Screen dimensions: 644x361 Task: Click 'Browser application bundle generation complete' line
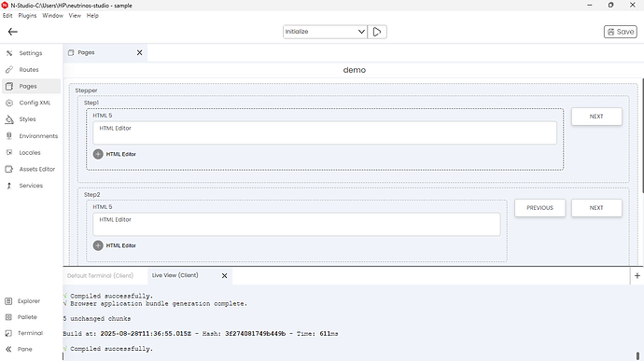click(155, 303)
